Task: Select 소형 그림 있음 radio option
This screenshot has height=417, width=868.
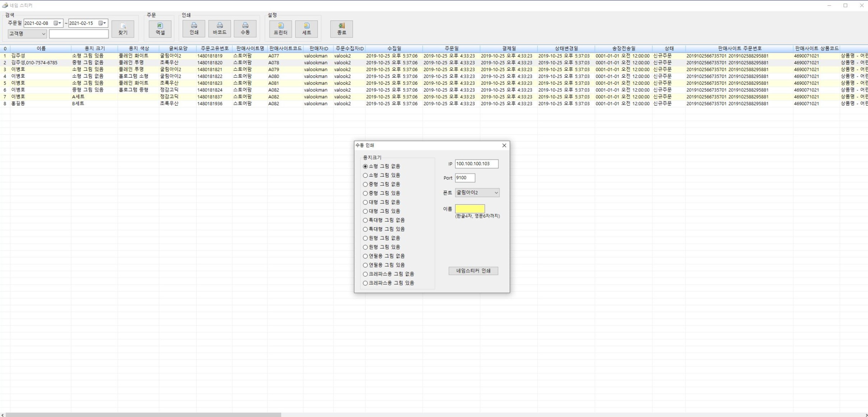Action: 365,175
